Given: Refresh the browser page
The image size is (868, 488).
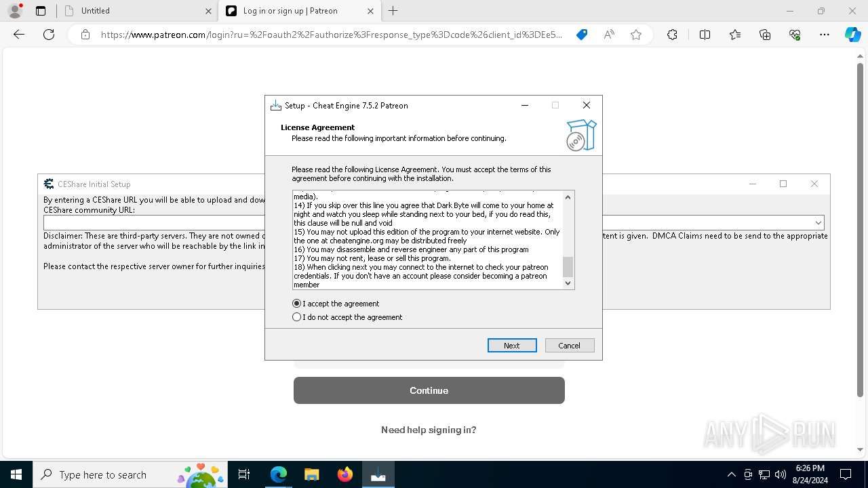Looking at the screenshot, I should (x=49, y=35).
